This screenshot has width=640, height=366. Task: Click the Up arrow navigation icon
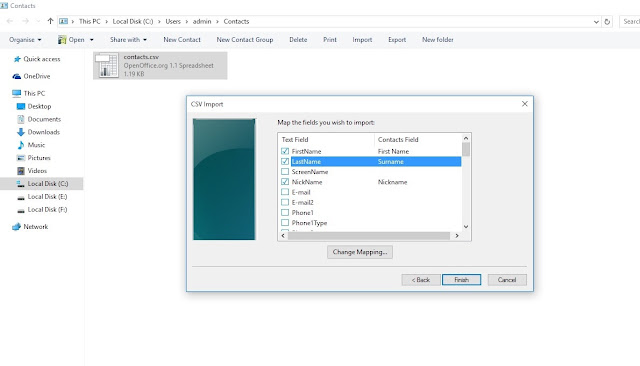50,21
